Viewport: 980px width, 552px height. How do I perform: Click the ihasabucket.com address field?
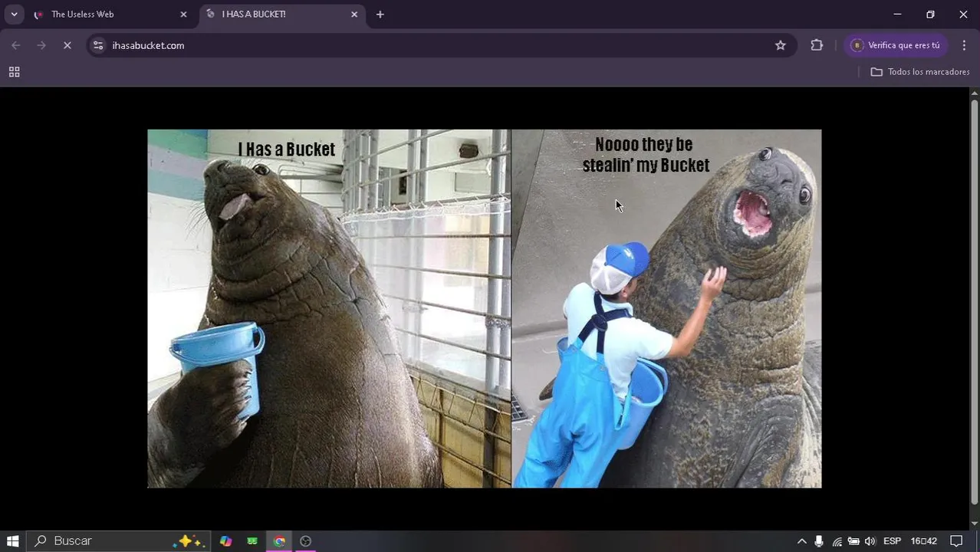point(441,45)
